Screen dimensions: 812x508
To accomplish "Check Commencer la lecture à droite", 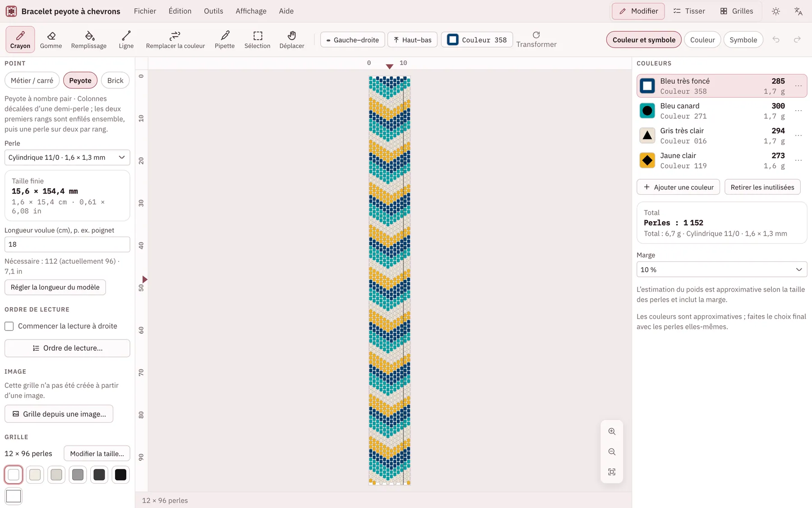I will [9, 326].
